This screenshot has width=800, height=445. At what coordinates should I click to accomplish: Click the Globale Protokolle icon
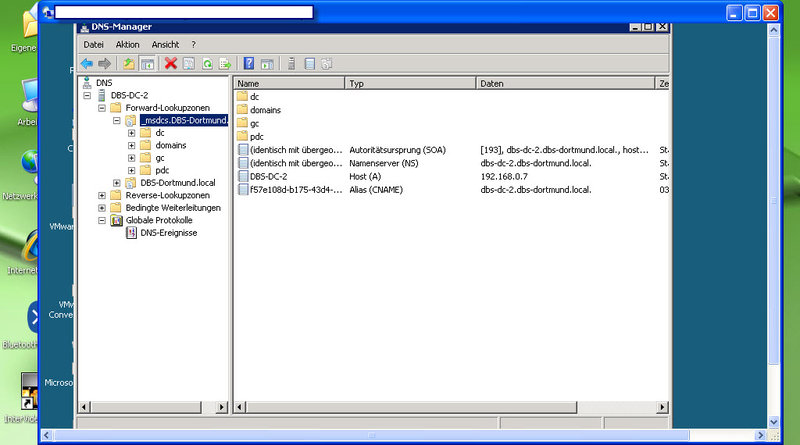click(117, 220)
